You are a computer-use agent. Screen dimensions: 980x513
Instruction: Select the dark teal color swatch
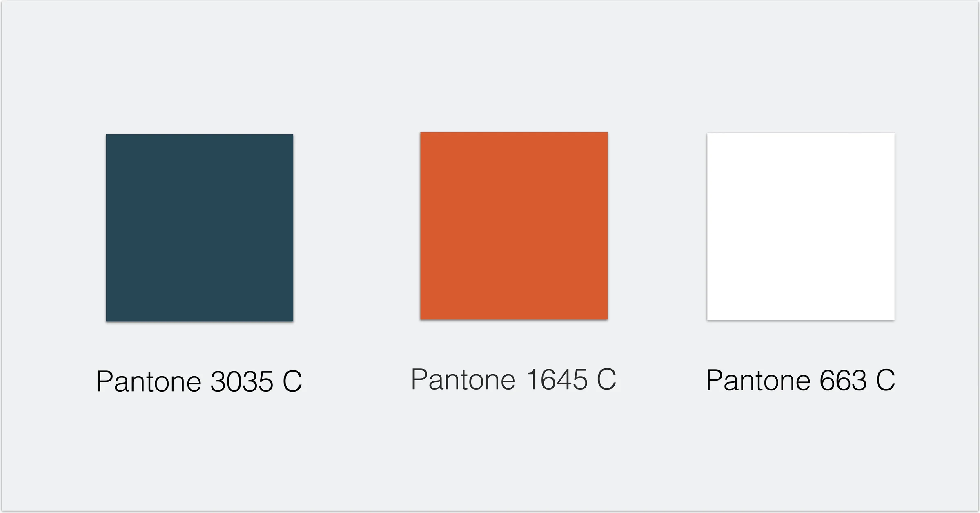(199, 228)
